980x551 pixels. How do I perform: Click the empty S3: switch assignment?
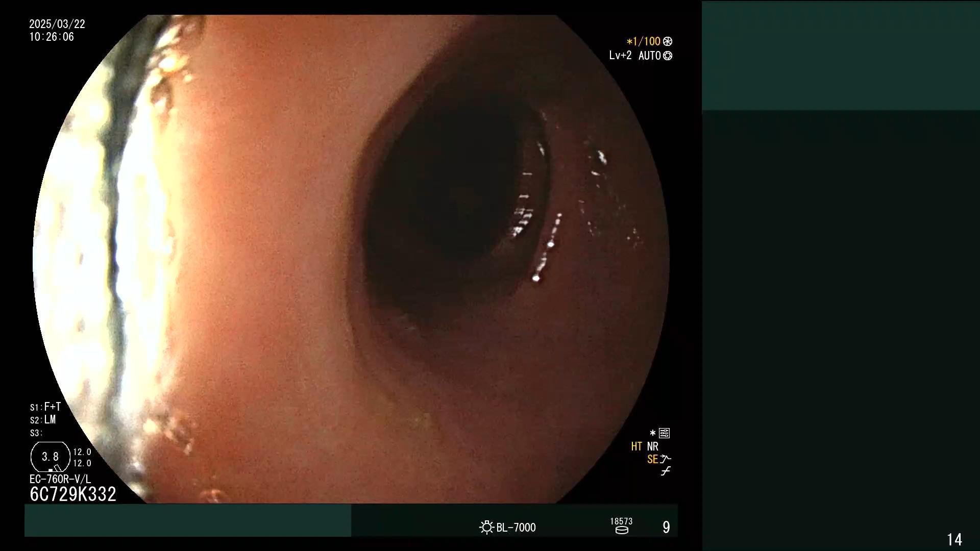[x=36, y=433]
